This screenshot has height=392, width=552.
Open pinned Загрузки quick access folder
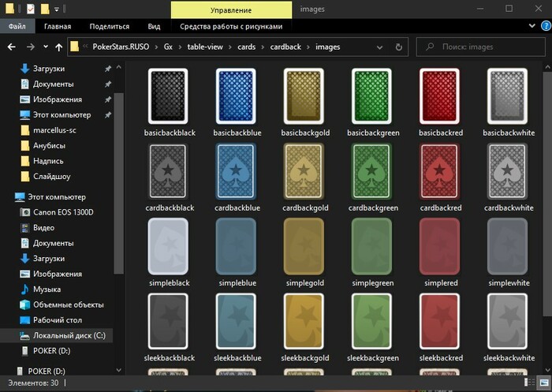click(x=49, y=69)
